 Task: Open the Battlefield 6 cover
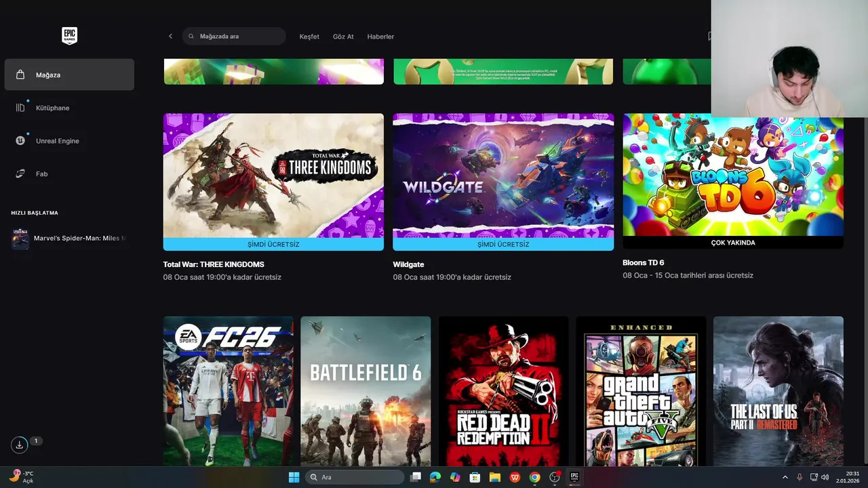(366, 391)
